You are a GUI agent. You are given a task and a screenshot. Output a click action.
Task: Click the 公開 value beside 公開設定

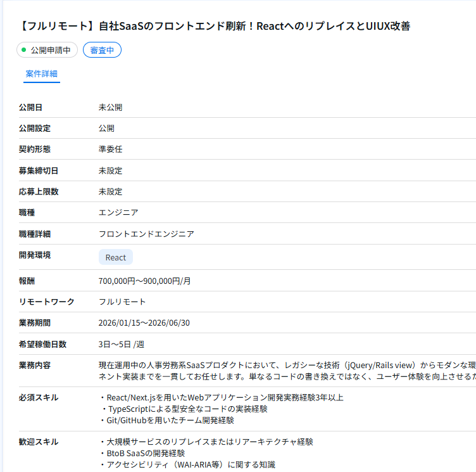(106, 128)
